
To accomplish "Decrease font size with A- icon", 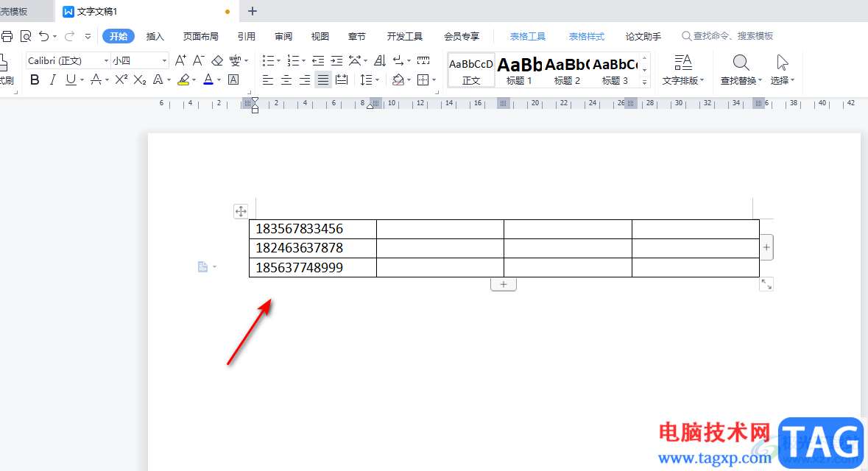I will pos(198,60).
